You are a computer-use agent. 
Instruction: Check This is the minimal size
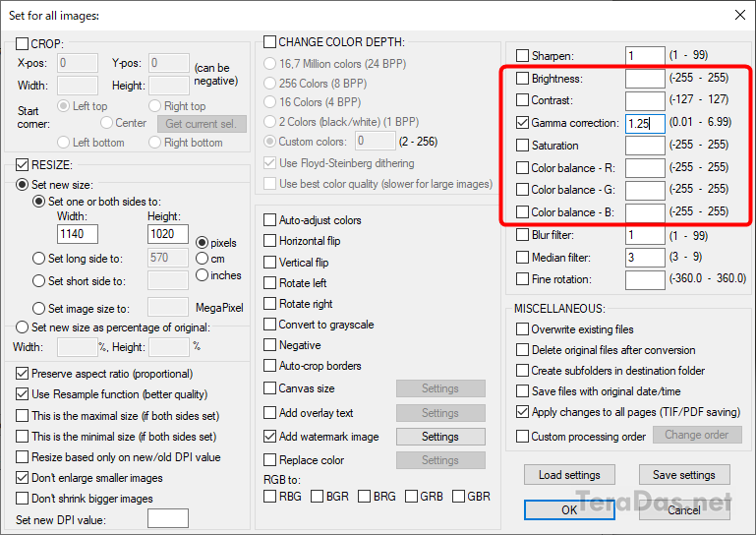coord(23,436)
